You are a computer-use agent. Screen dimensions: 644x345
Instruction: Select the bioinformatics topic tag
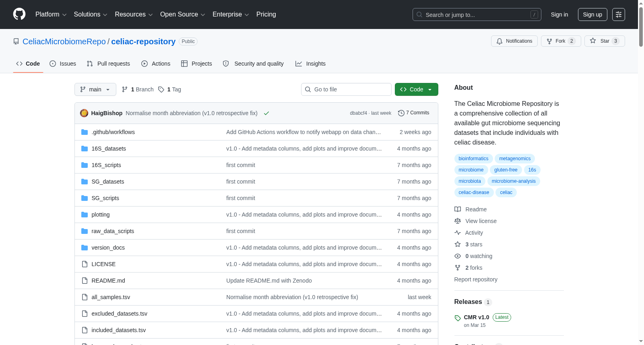473,159
